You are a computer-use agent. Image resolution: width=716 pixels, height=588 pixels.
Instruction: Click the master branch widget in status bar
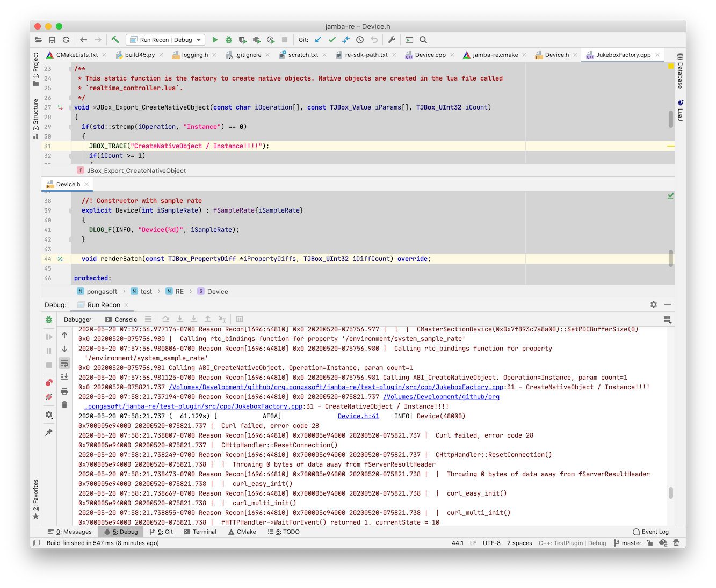click(627, 543)
